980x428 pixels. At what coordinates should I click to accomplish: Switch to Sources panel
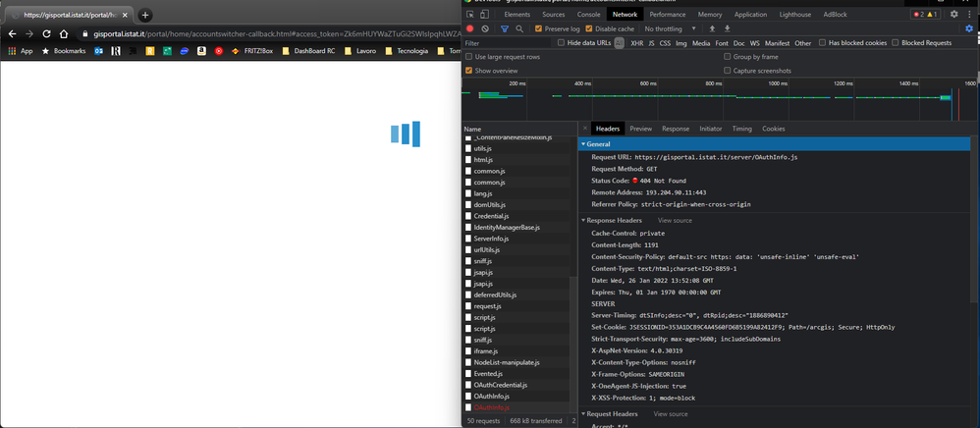coord(553,15)
